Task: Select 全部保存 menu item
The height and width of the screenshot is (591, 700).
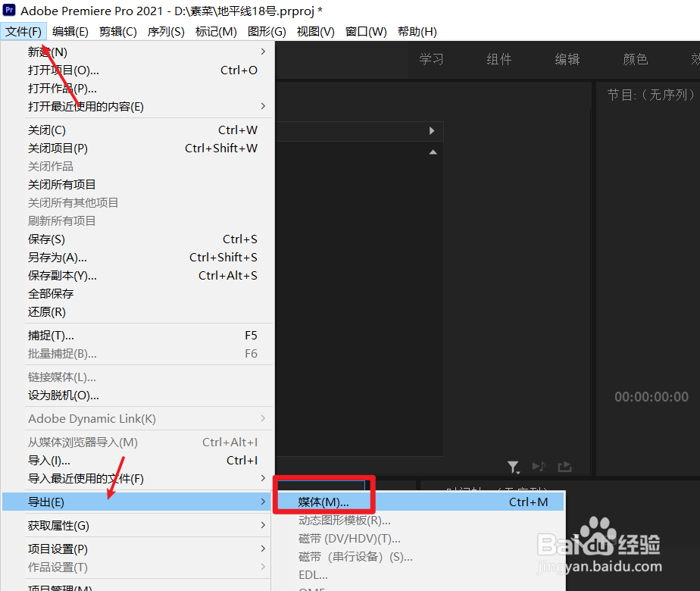Action: click(138, 294)
